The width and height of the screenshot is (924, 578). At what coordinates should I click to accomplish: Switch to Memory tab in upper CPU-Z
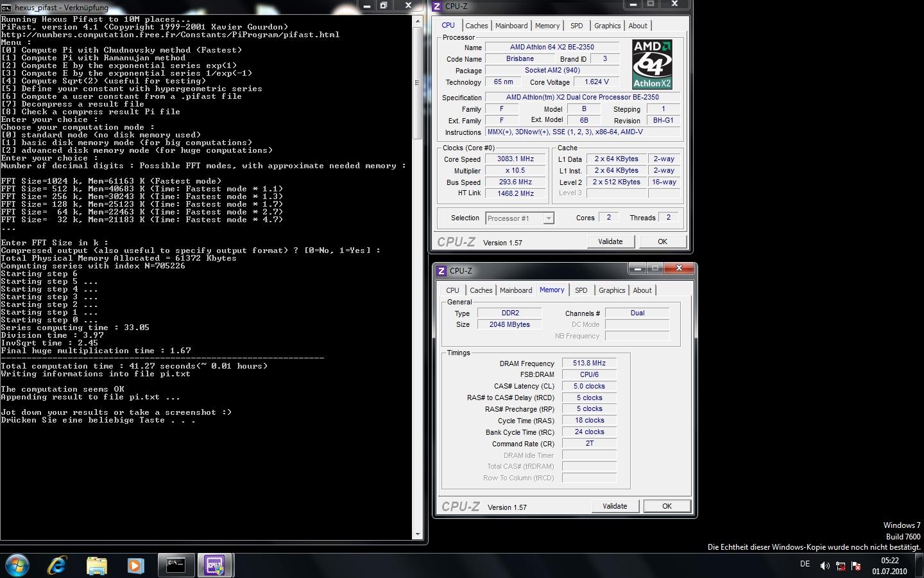click(547, 26)
